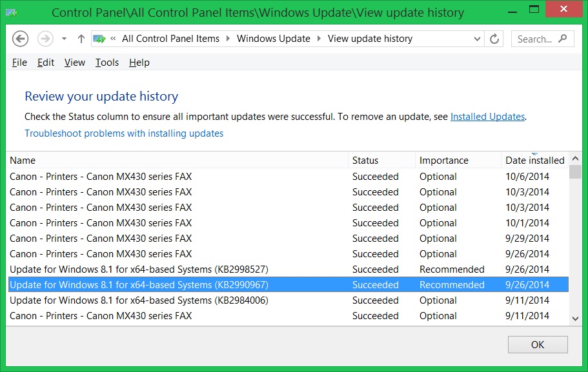Click the search magnifier icon
Image resolution: width=588 pixels, height=372 pixels.
point(563,39)
